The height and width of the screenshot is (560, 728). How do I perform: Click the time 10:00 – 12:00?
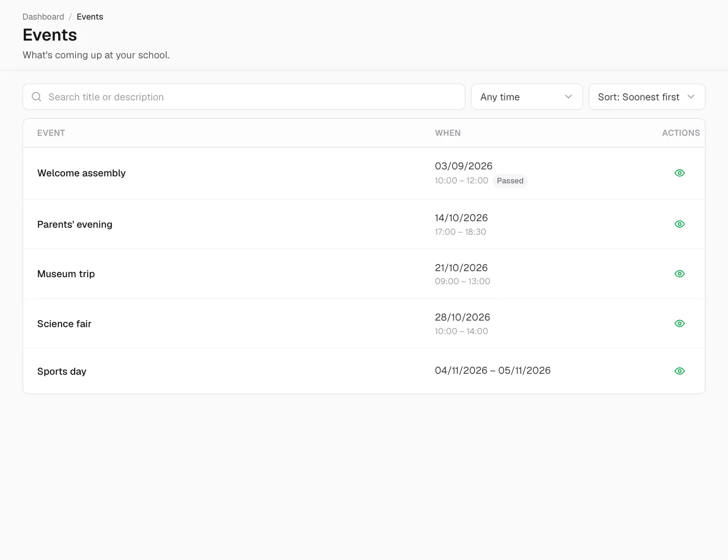click(x=461, y=181)
